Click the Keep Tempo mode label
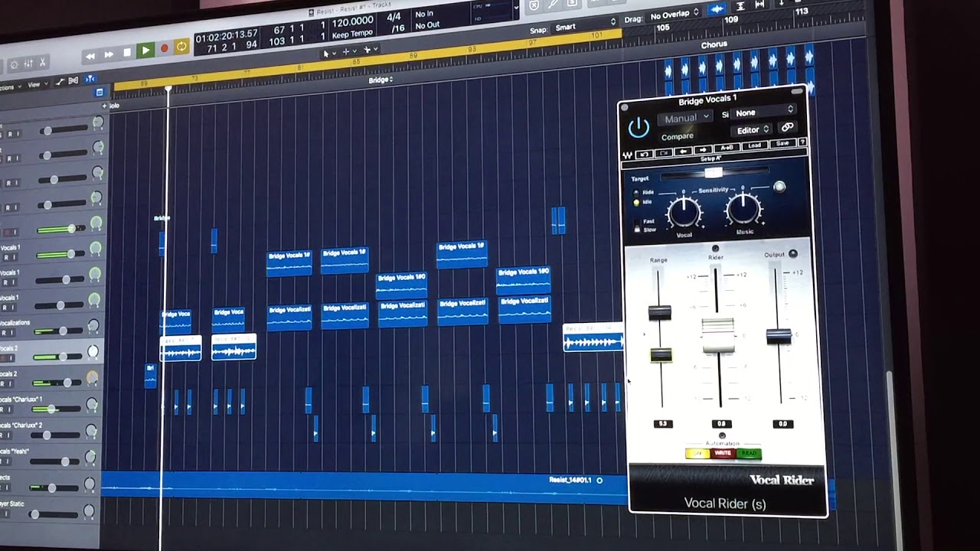Screen dimensions: 980x551 [x=352, y=34]
